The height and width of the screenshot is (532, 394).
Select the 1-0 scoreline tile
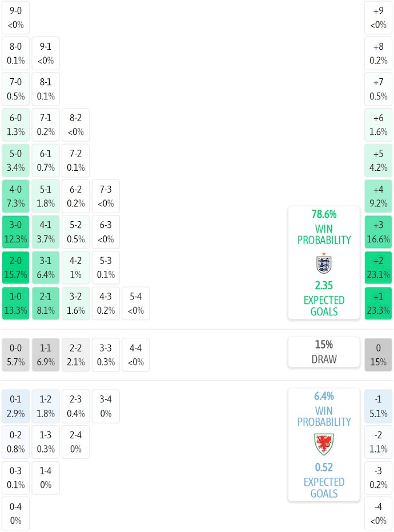(16, 303)
